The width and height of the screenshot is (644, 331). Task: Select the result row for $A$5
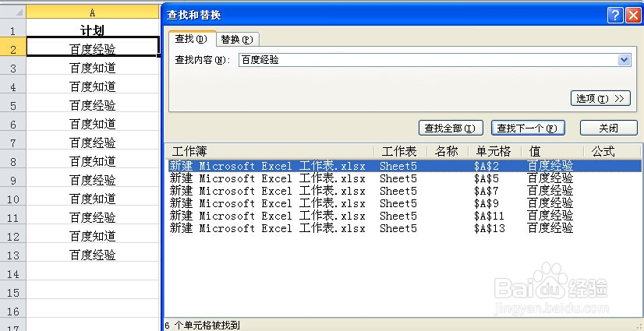click(404, 178)
